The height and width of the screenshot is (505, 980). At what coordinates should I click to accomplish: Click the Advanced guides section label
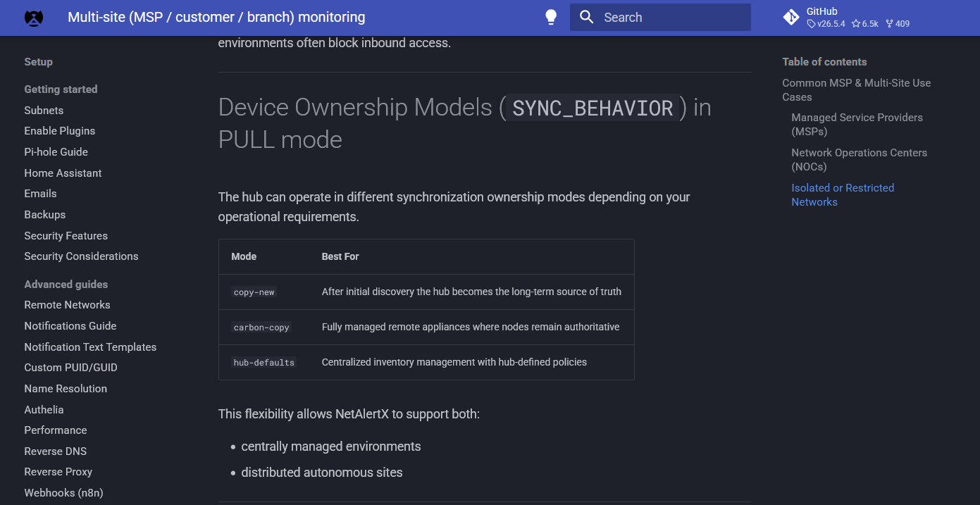pyautogui.click(x=66, y=285)
